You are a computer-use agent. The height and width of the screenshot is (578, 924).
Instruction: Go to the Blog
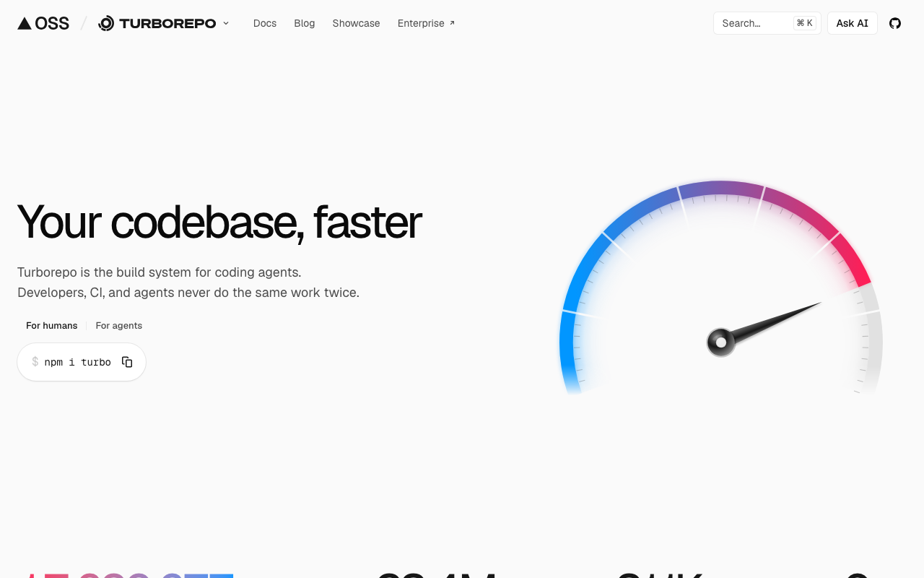[305, 23]
